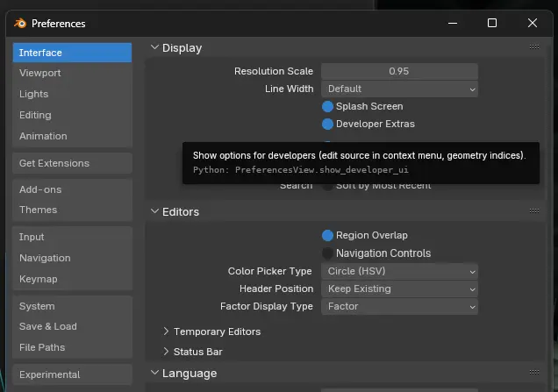Screen dimensions: 558x392
Task: Toggle the Splash Screen checkbox
Action: point(327,106)
